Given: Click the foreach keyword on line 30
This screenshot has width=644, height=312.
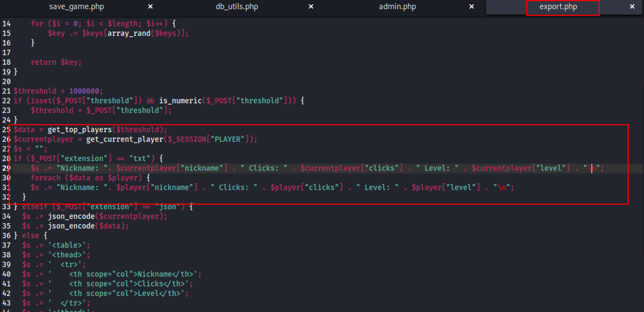Looking at the screenshot, I should (46, 178).
